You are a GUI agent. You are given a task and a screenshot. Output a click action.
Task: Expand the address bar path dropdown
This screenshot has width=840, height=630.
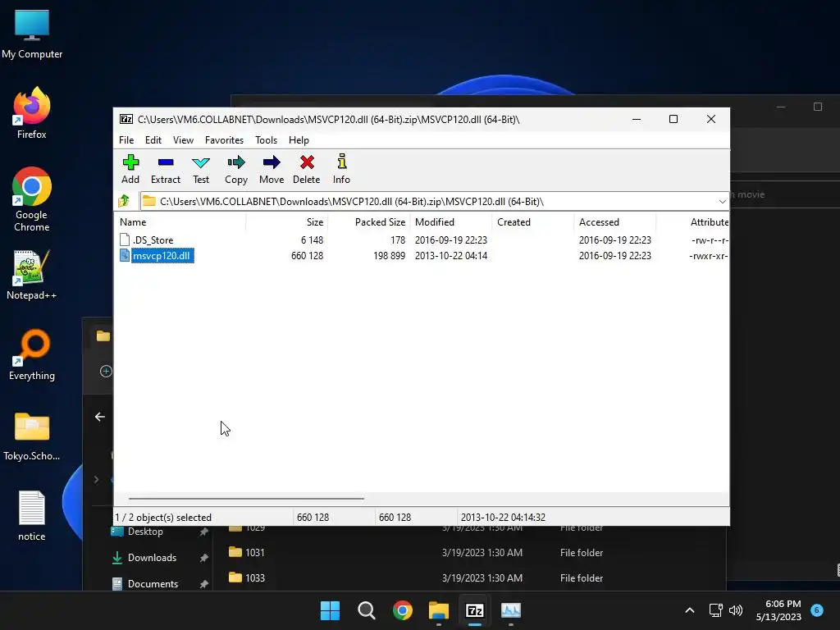click(x=722, y=202)
